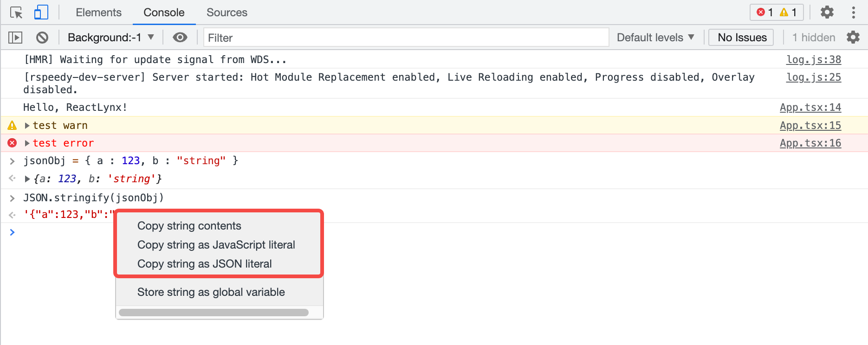Image resolution: width=868 pixels, height=345 pixels.
Task: Open the App.tsx:14 source link
Action: (x=810, y=107)
